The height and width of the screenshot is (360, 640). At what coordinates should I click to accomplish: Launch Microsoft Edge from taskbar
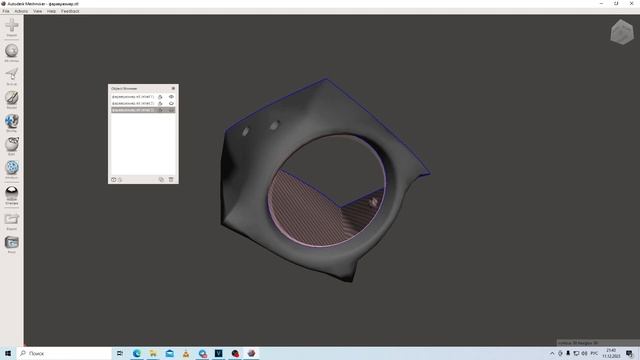(137, 353)
